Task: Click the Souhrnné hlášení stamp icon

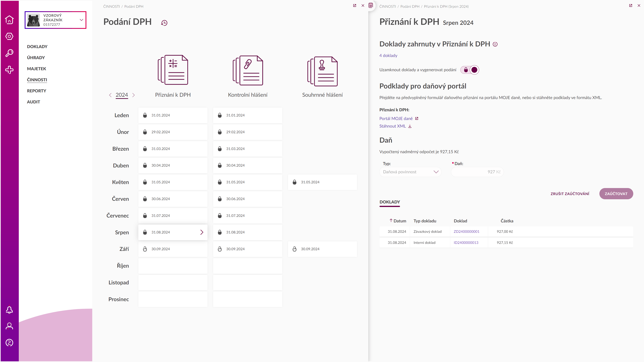Action: point(323,71)
